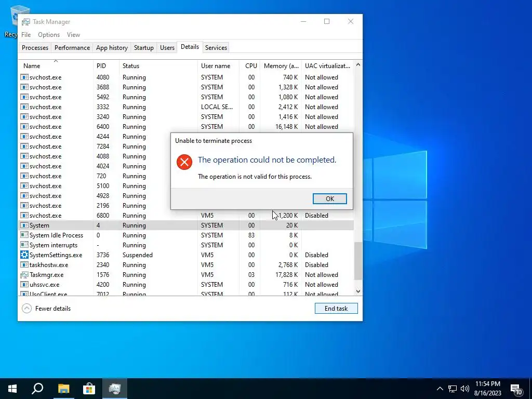Image resolution: width=532 pixels, height=399 pixels.
Task: Select svchost.exe with PID 720
Action: 95,176
